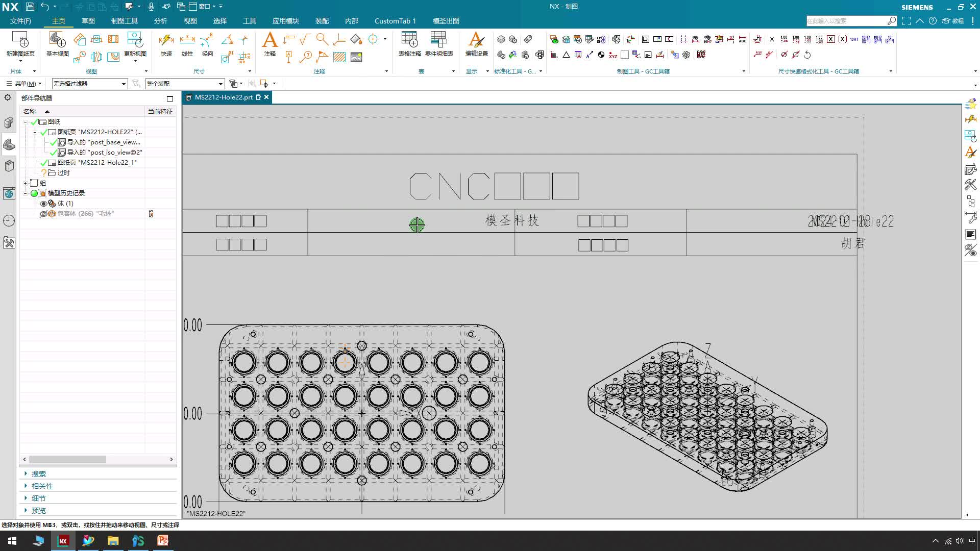Open the 整个装配 scope dropdown
This screenshot has height=551, width=980.
pyautogui.click(x=185, y=84)
